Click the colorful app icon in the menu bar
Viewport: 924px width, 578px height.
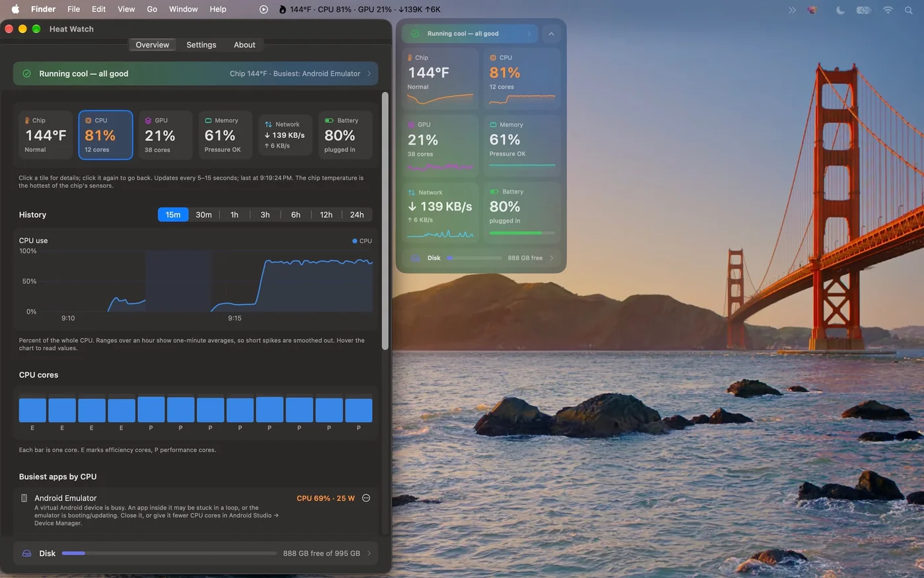(x=812, y=10)
